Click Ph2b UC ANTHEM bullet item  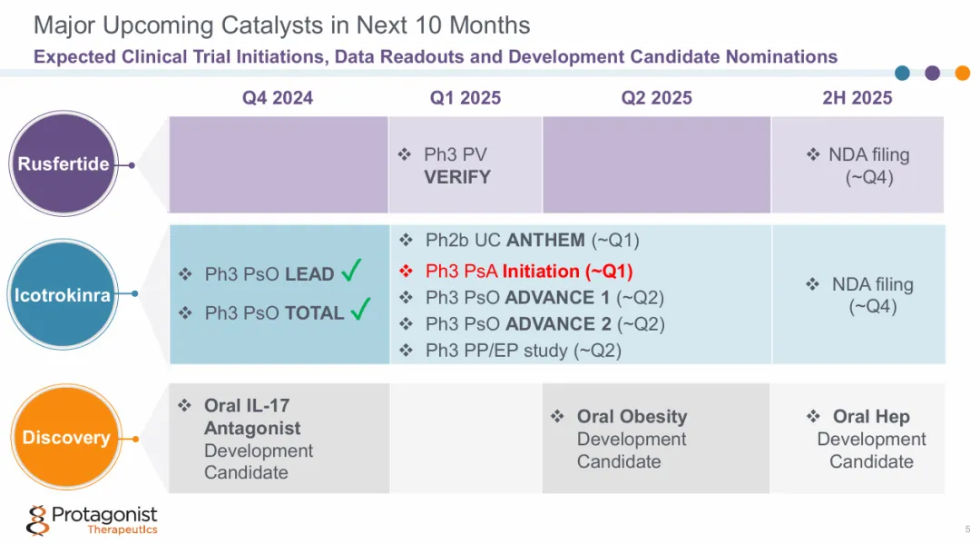pos(532,241)
